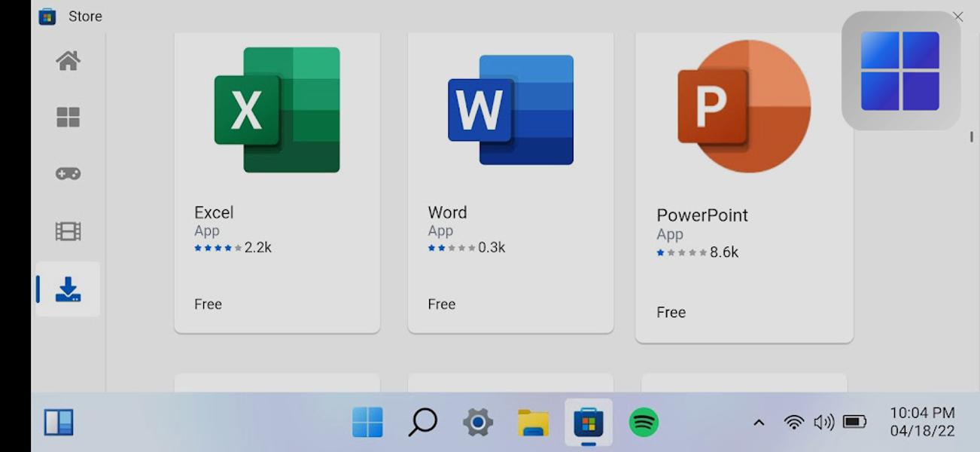The height and width of the screenshot is (452, 980).
Task: Open the Home section in Store sidebar
Action: click(x=68, y=61)
